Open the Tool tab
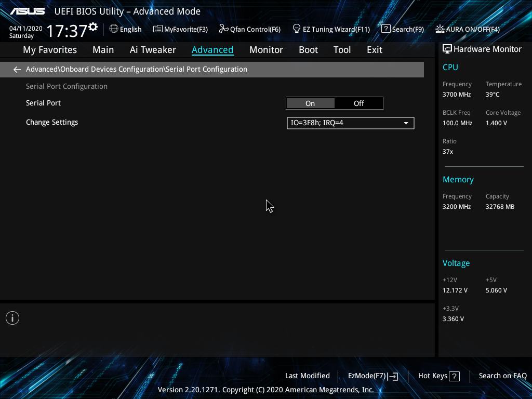Screen dimensions: 532x399 coord(342,50)
